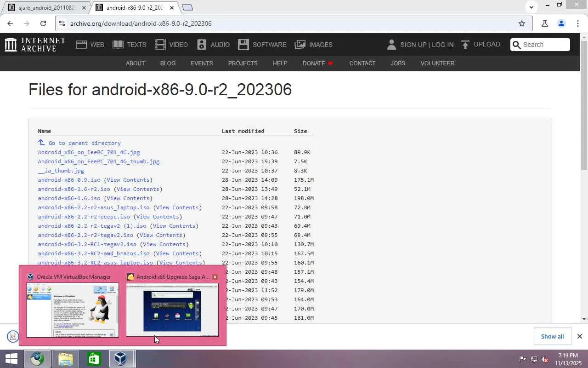Download Android_x86_on_EeePC_701_4G.jpg

(x=89, y=152)
